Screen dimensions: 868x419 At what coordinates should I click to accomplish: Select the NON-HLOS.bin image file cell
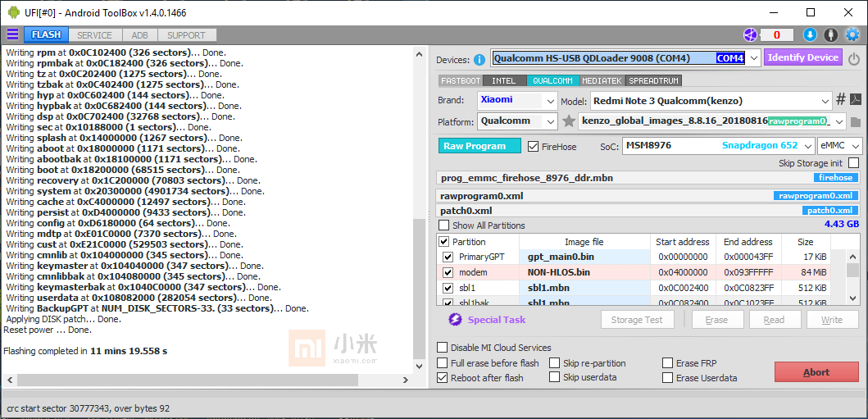tap(584, 272)
